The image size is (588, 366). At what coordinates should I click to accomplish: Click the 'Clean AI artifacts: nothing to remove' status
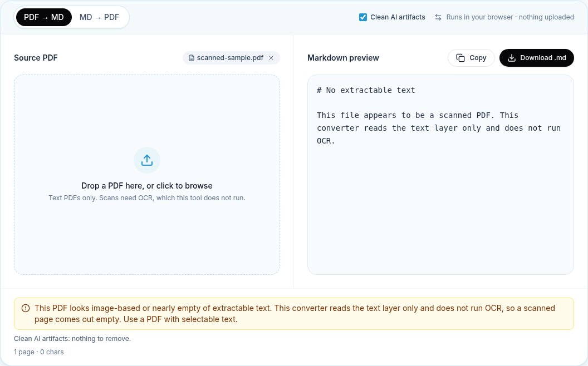[72, 339]
